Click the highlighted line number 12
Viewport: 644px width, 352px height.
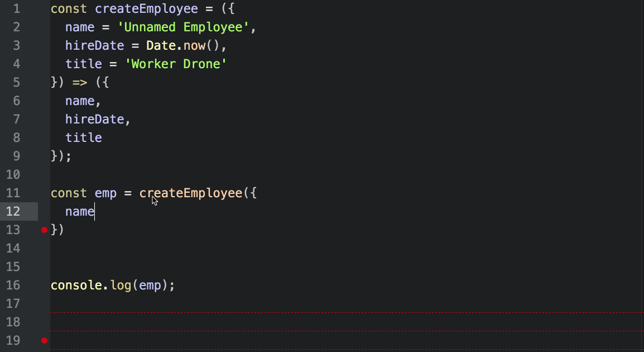pyautogui.click(x=13, y=211)
